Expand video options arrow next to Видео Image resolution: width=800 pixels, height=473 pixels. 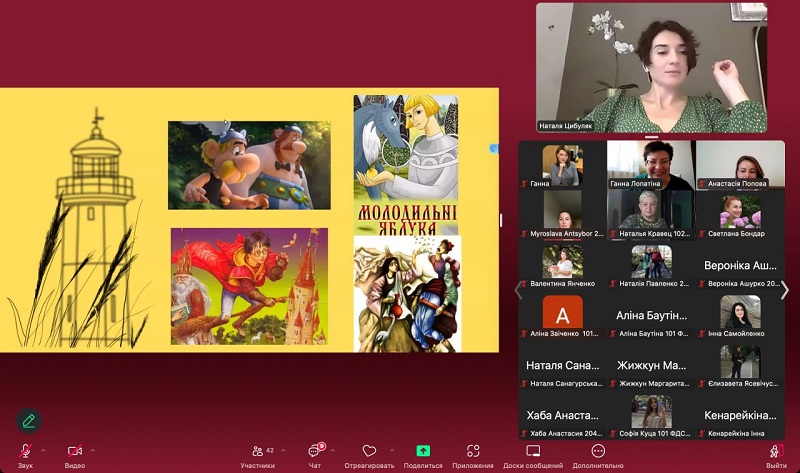click(93, 449)
